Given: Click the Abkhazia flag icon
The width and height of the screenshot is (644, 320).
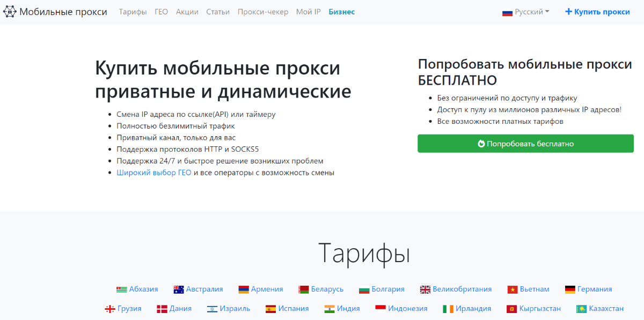Looking at the screenshot, I should [122, 289].
